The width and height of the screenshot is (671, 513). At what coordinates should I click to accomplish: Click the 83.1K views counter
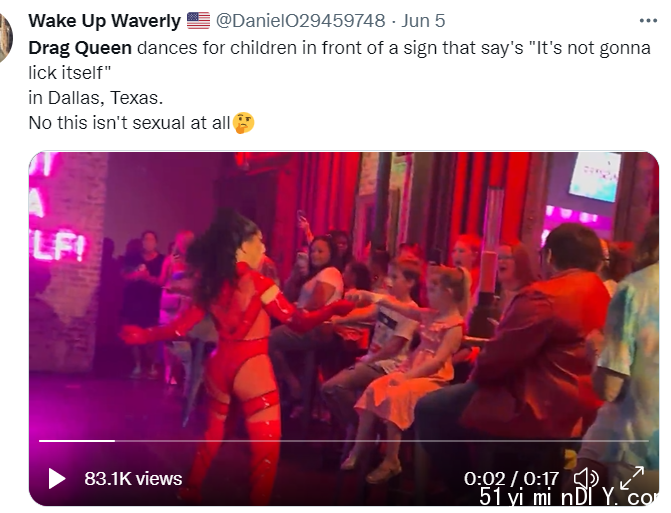click(x=133, y=478)
